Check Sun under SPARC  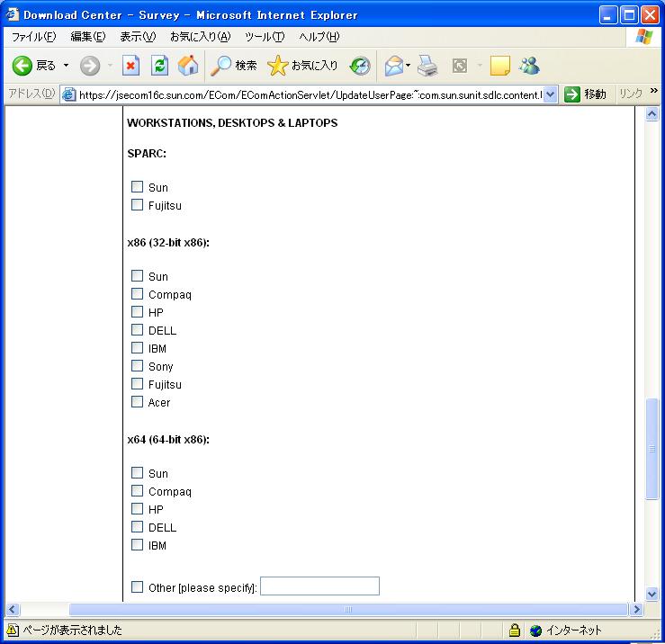[x=137, y=186]
